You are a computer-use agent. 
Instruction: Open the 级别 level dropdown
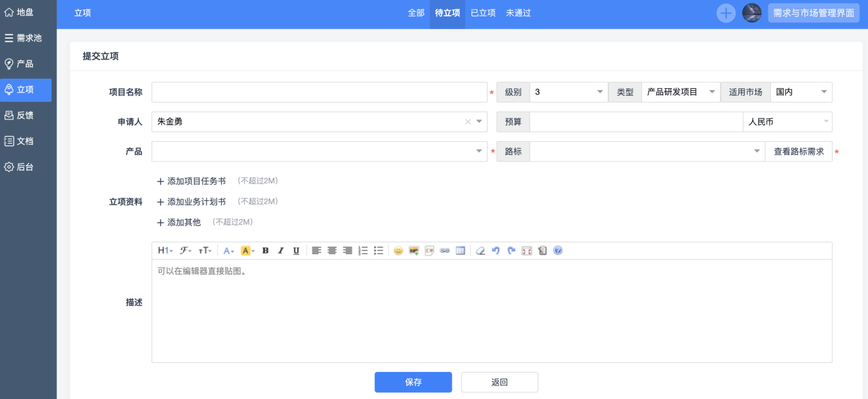(568, 92)
